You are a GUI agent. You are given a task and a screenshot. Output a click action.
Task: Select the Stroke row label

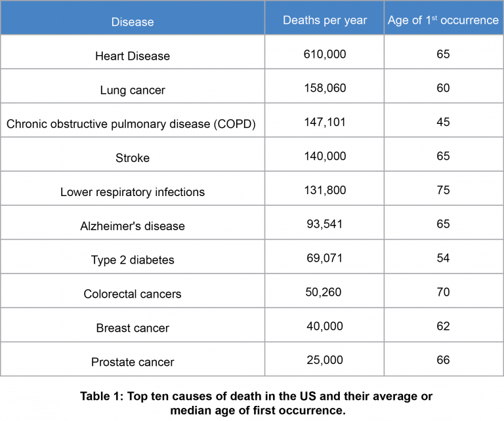(x=133, y=158)
